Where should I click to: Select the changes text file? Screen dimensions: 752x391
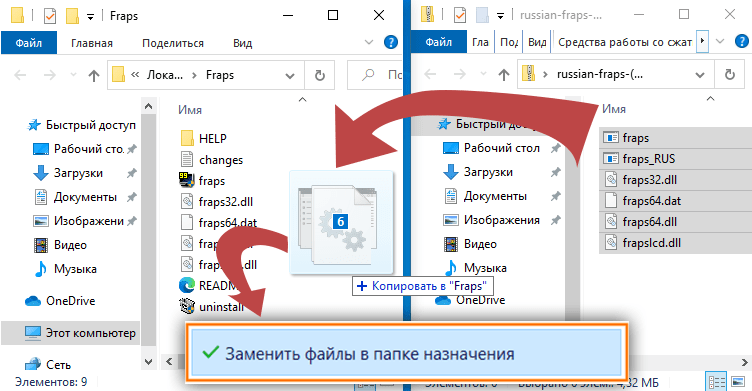coord(212,160)
